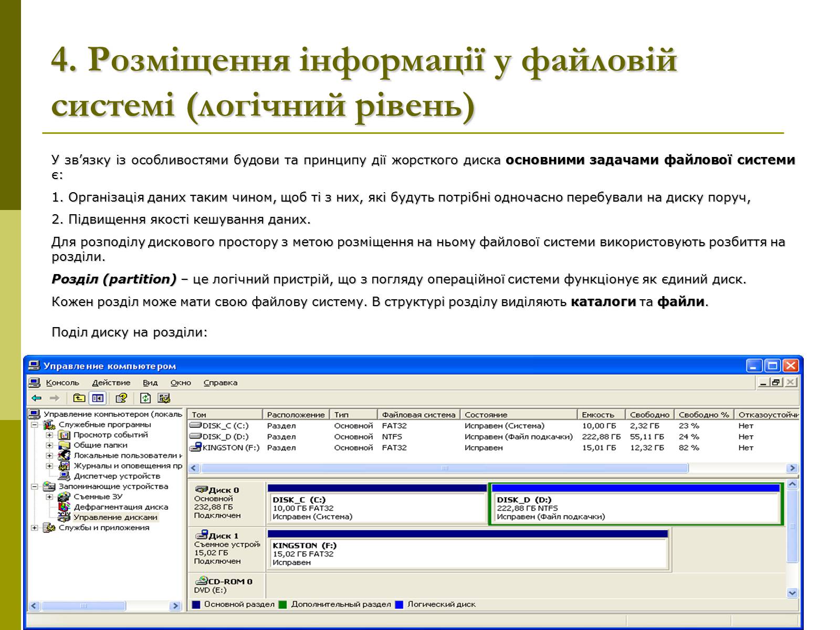Click the volume list horizontal scrollbar right arrow
Image resolution: width=840 pixels, height=630 pixels.
pos(792,468)
